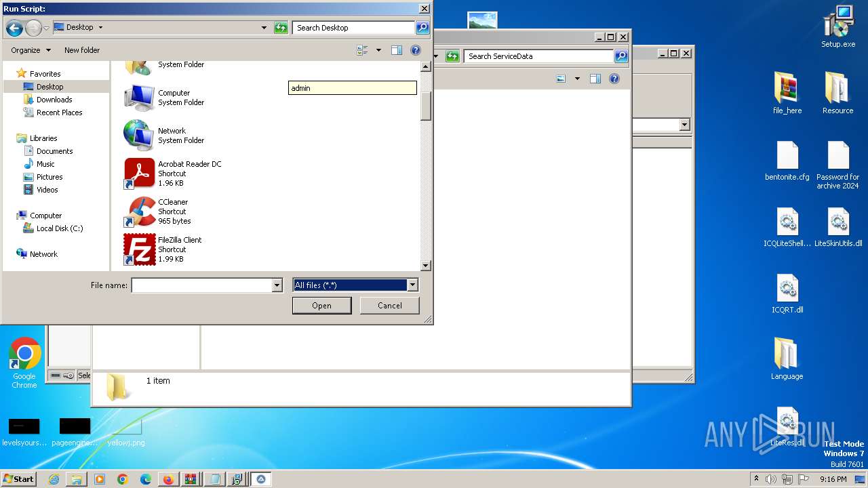Click the magnifier search icon in Run Script dialog
The height and width of the screenshot is (488, 868).
click(x=422, y=28)
